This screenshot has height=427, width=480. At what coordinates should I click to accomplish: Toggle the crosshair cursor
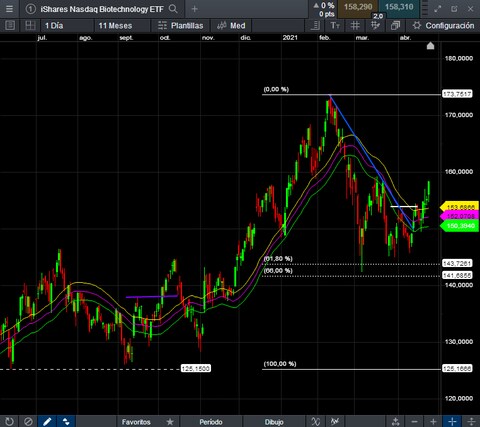pyautogui.click(x=452, y=422)
